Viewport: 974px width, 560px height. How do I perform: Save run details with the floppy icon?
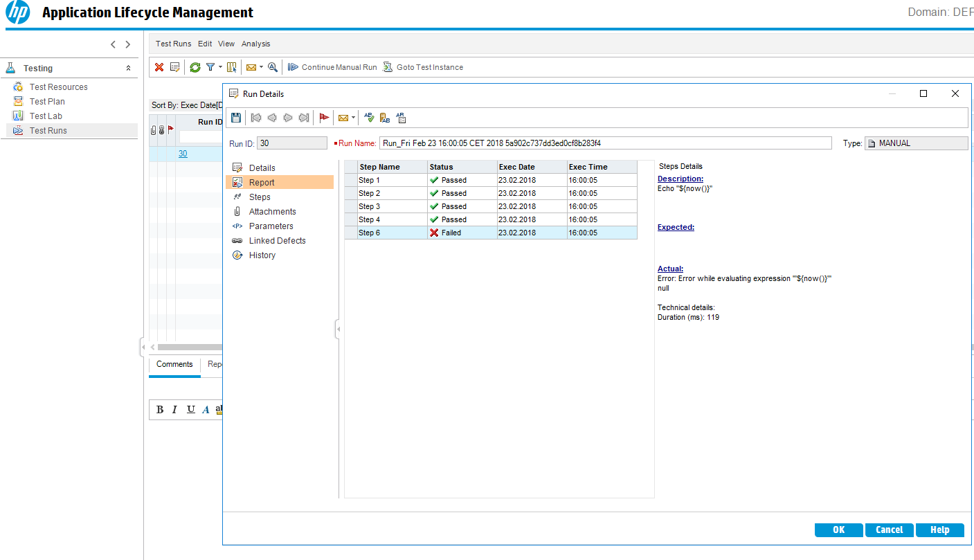236,118
